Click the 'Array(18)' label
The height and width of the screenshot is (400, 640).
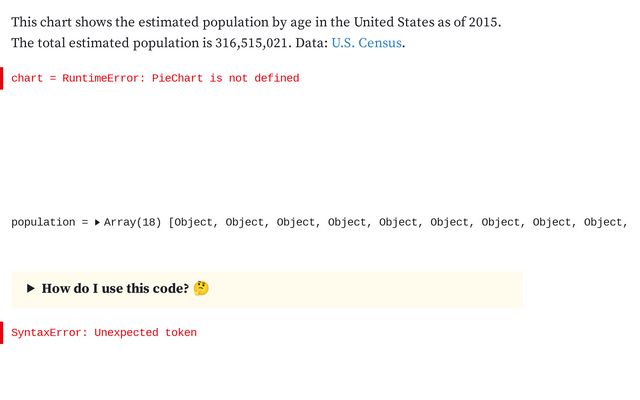click(133, 222)
